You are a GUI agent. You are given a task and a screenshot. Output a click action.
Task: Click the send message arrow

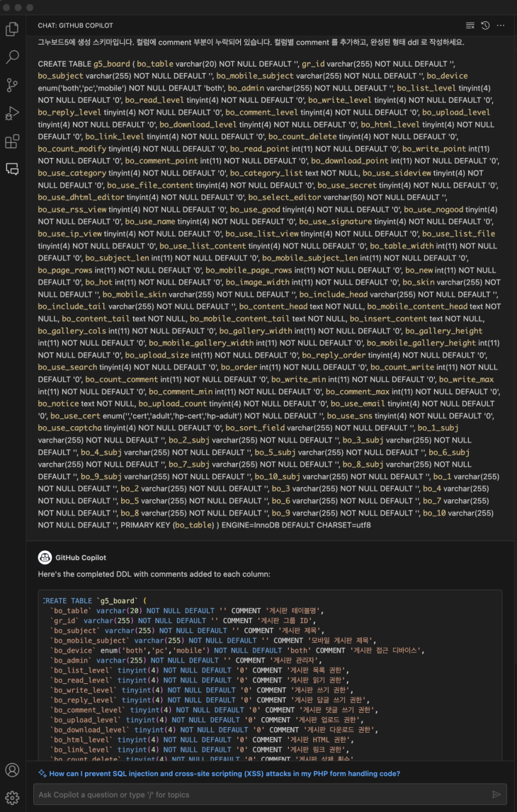pos(496,794)
